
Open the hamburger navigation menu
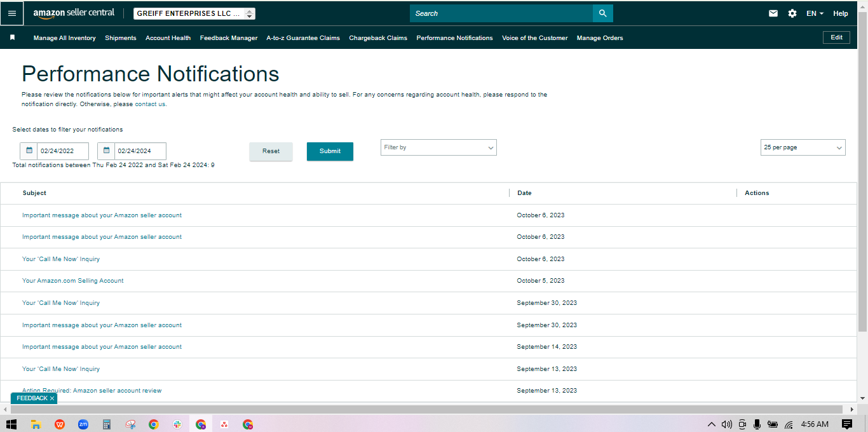(12, 13)
